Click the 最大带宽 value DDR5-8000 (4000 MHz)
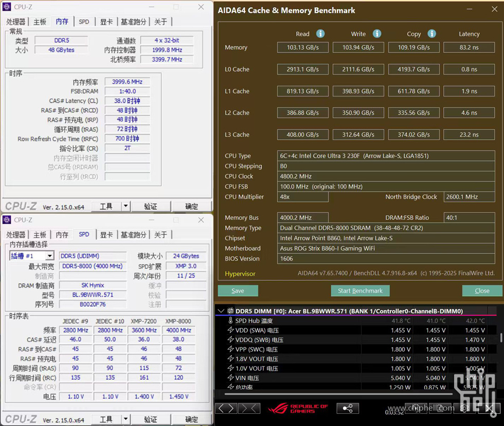Viewport: 504px width, 426px height. point(93,266)
